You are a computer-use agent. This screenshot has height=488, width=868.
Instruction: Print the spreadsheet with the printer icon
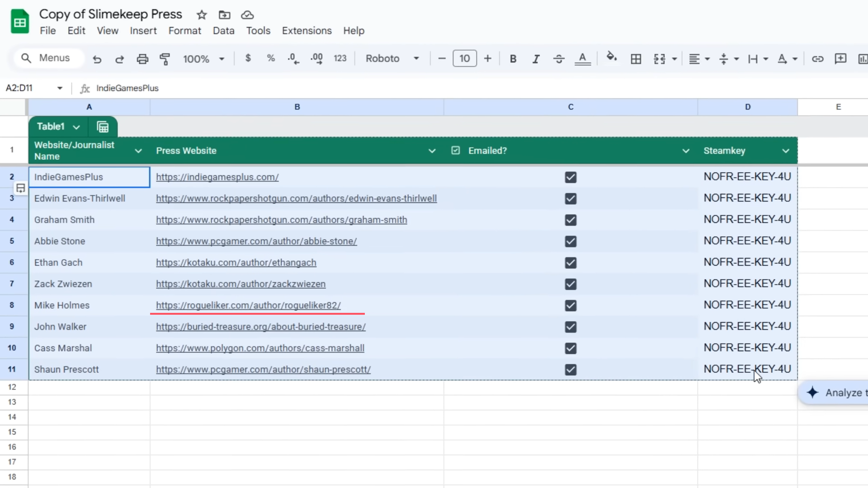click(x=142, y=59)
